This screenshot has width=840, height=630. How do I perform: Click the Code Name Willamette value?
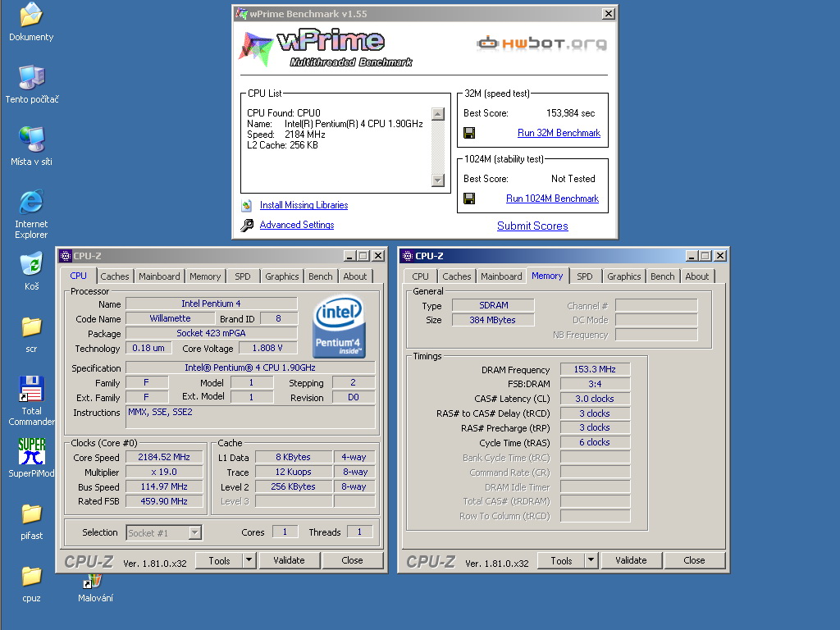click(x=170, y=318)
